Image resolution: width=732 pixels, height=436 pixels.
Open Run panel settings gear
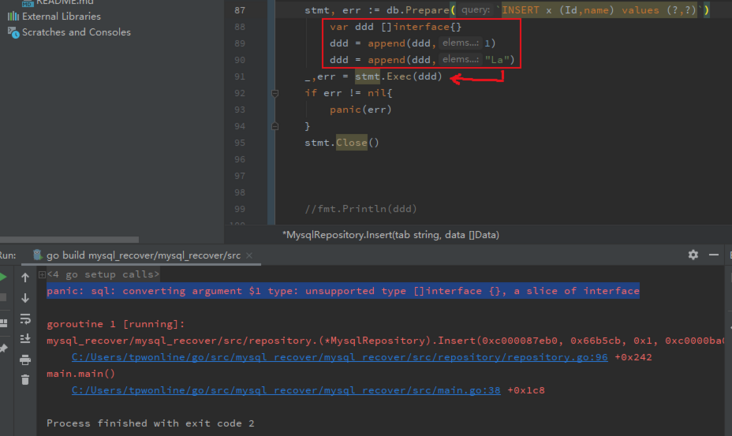[693, 254]
